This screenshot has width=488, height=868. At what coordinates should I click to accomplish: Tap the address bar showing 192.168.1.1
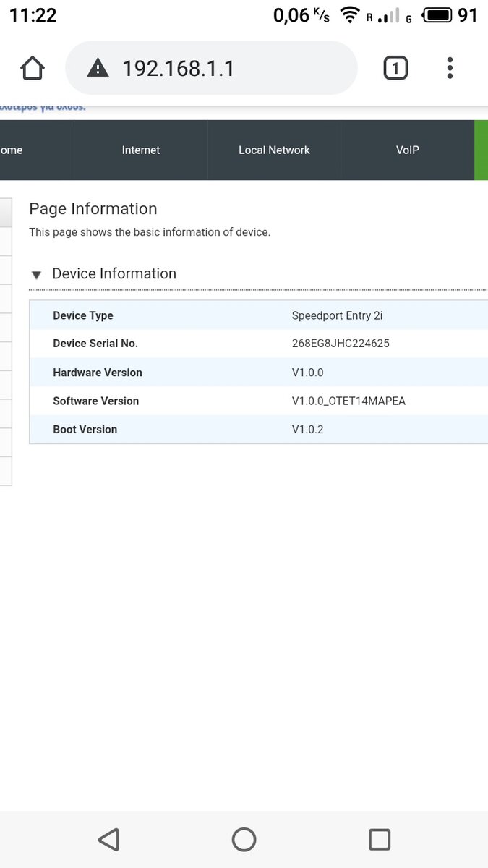(x=211, y=68)
